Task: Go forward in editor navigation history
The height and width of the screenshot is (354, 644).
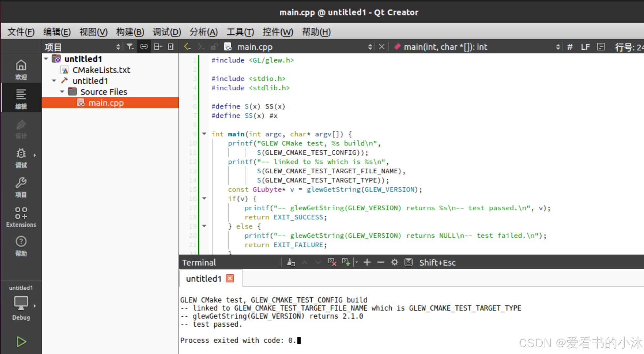Action: click(x=201, y=47)
